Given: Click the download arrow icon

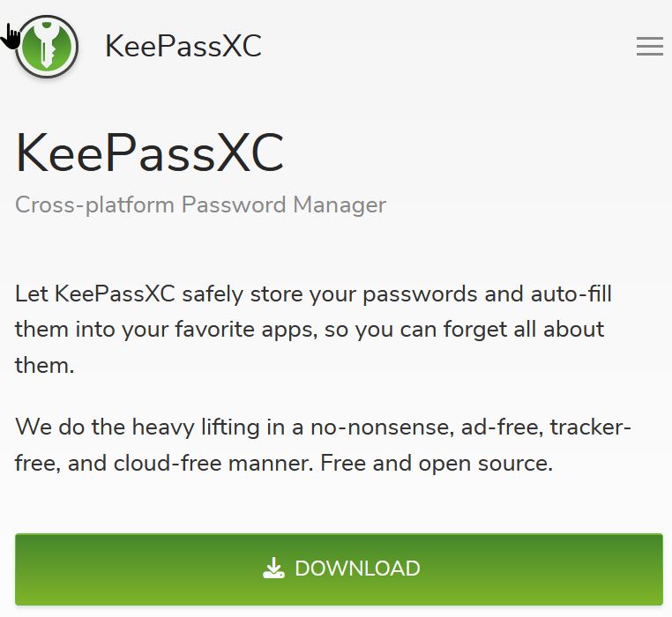Looking at the screenshot, I should [x=274, y=569].
